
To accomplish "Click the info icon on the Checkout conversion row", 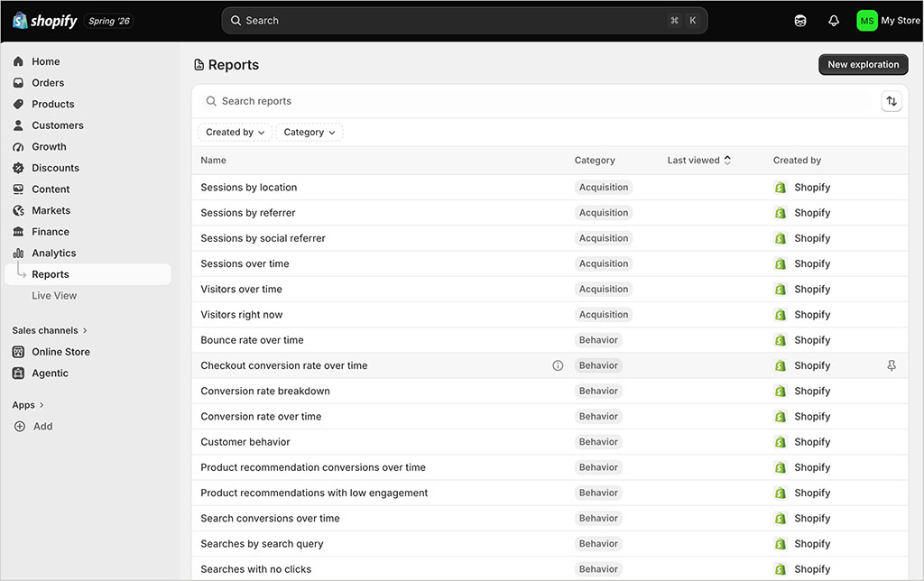I will 558,365.
